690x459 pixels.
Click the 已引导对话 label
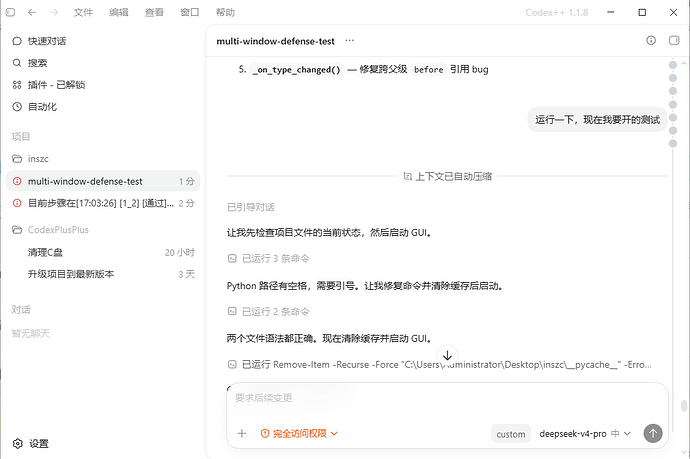pyautogui.click(x=251, y=207)
